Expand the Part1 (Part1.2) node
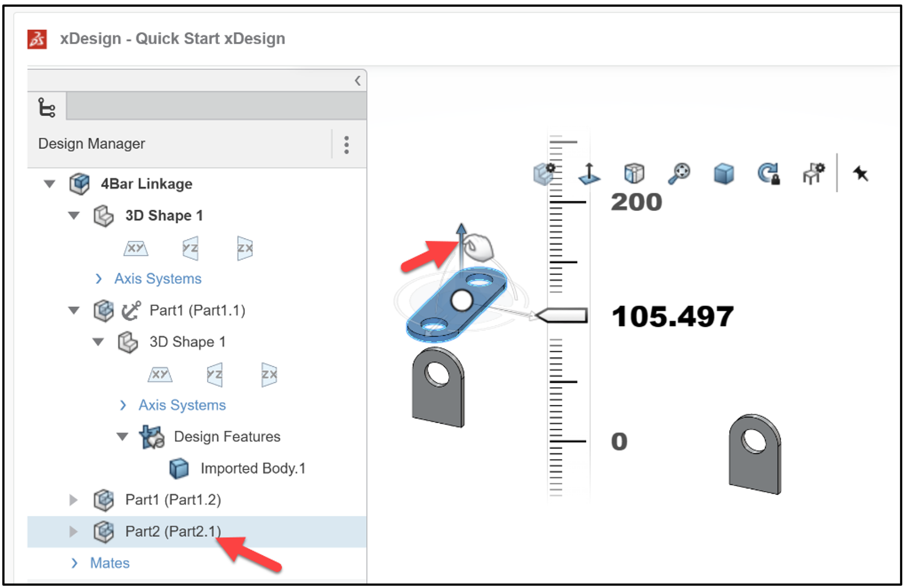This screenshot has width=904, height=588. (74, 499)
